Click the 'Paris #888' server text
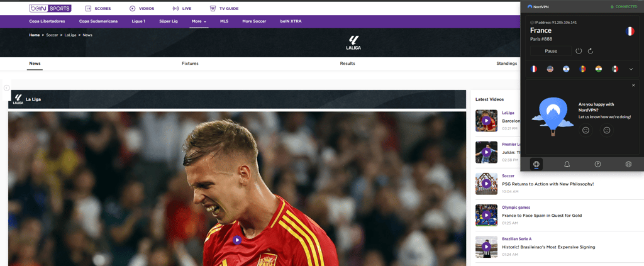 point(541,39)
